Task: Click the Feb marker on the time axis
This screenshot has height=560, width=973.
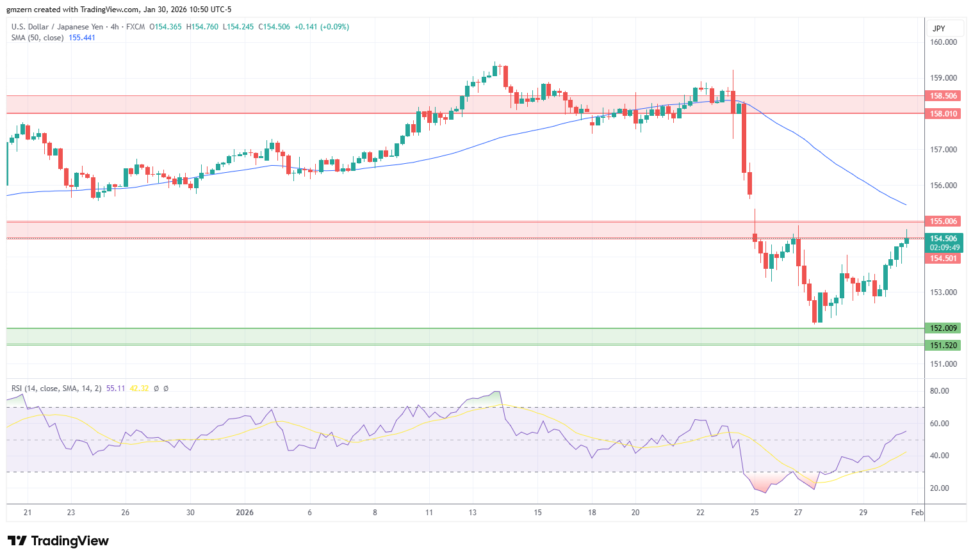Action: pyautogui.click(x=917, y=513)
